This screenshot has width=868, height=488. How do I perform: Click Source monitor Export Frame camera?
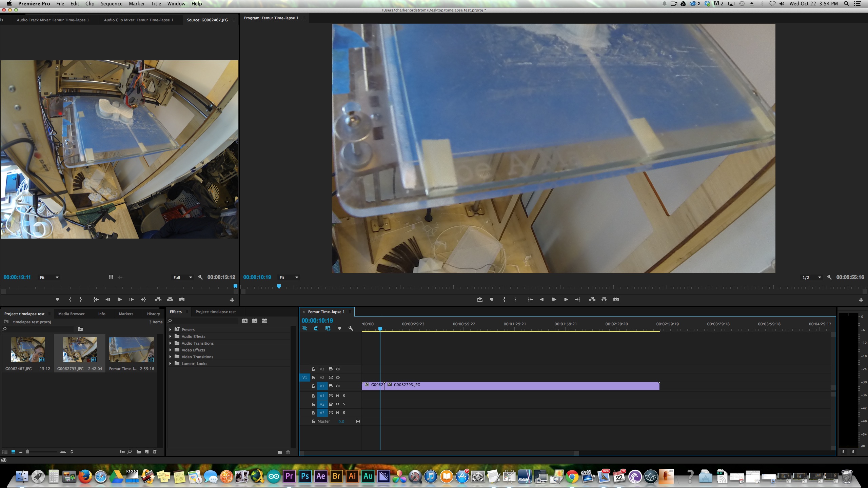click(182, 300)
